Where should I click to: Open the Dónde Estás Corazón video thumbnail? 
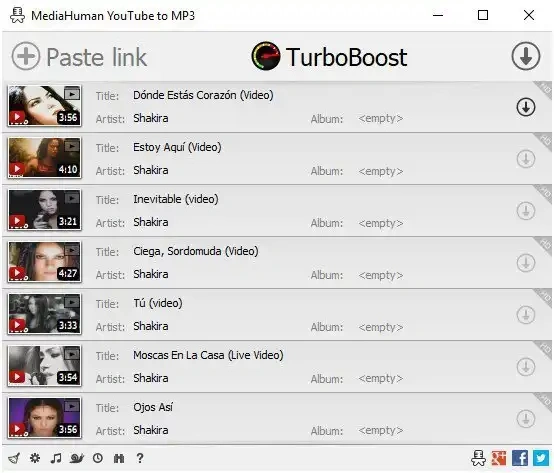[45, 106]
